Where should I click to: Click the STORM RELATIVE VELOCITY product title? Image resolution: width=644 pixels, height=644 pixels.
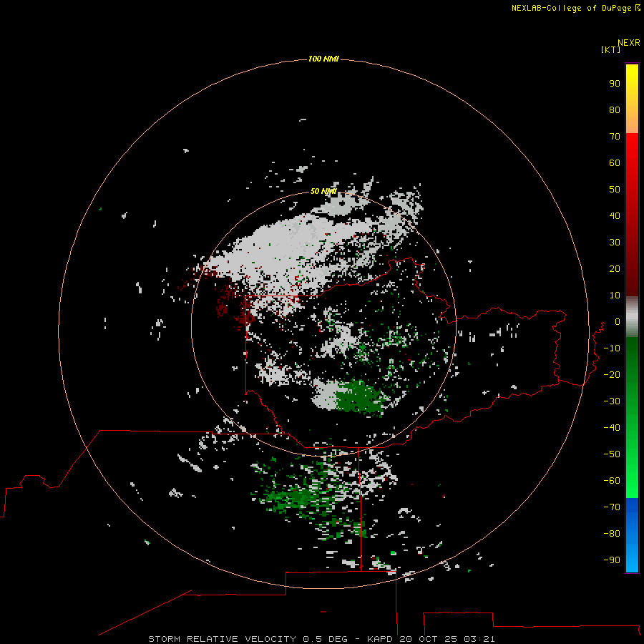(x=222, y=639)
